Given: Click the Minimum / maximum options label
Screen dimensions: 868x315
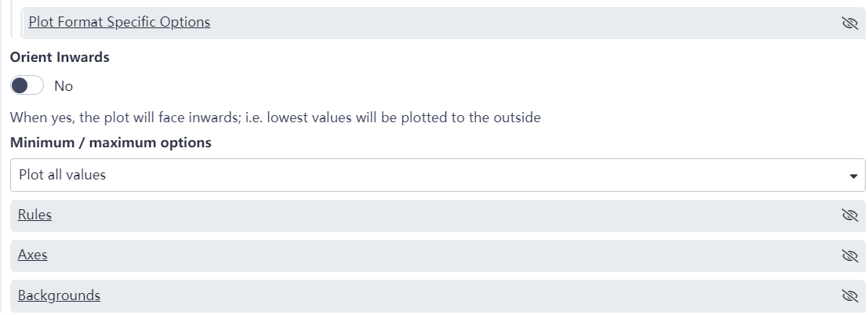Looking at the screenshot, I should point(111,143).
